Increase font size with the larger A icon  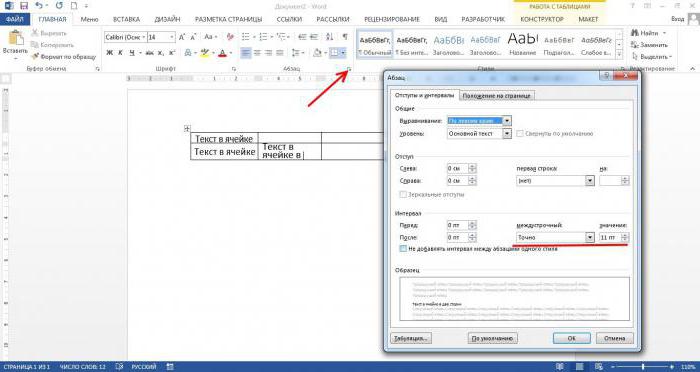pos(182,37)
